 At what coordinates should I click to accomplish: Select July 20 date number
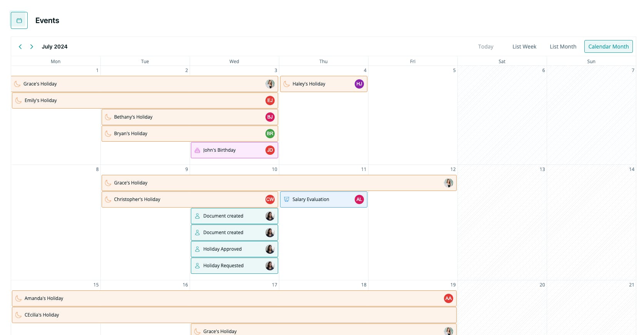coord(542,285)
